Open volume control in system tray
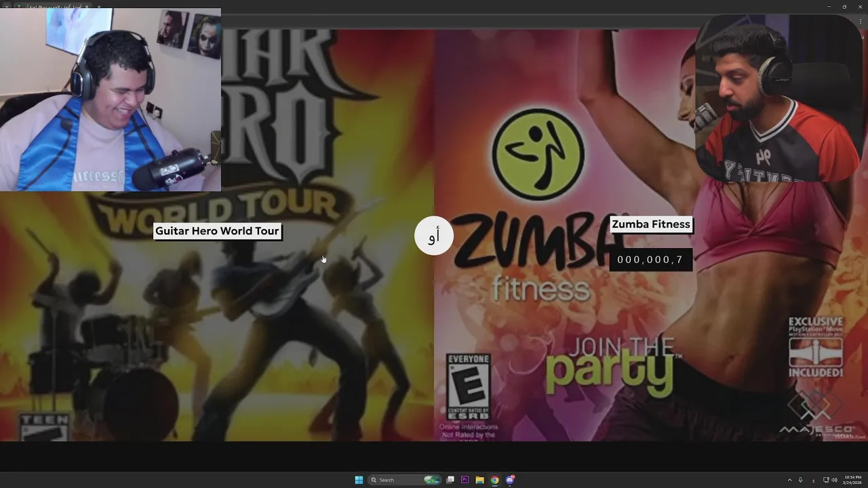Screen dimensions: 868x488 point(834,480)
